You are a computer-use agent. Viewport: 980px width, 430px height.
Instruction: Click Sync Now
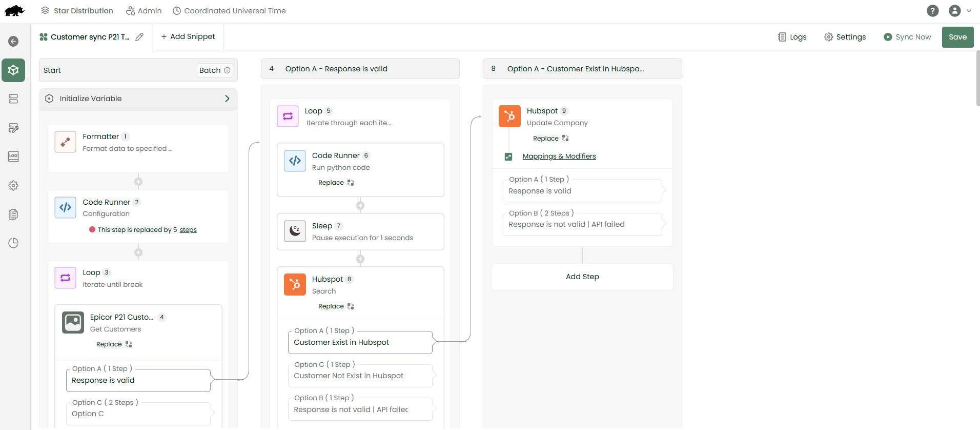coord(907,37)
